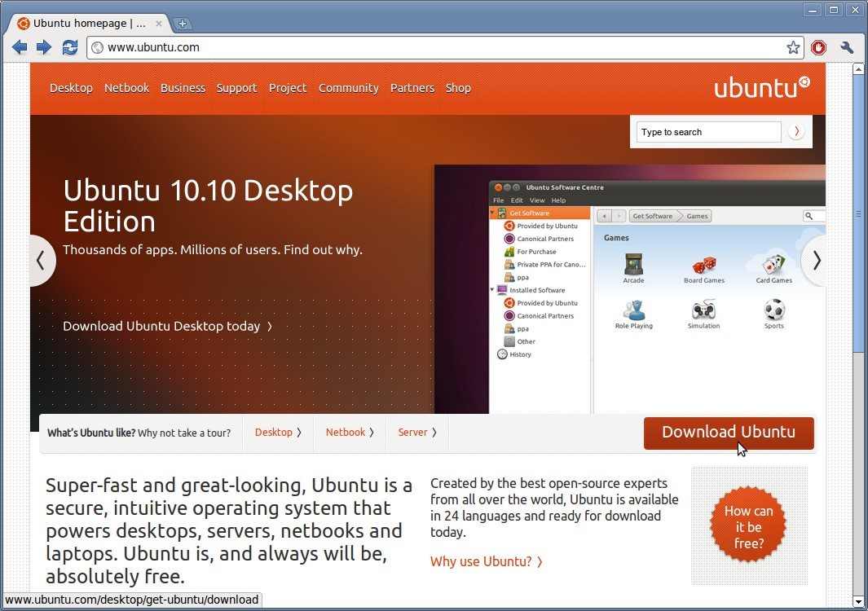Image resolution: width=868 pixels, height=611 pixels.
Task: Reload the page with the refresh icon
Action: click(x=70, y=47)
